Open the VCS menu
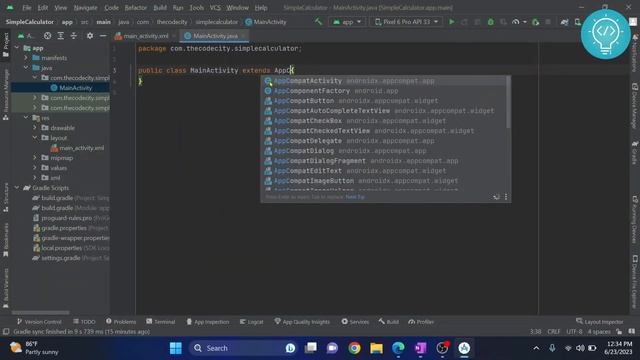This screenshot has width=640, height=360. tap(215, 8)
